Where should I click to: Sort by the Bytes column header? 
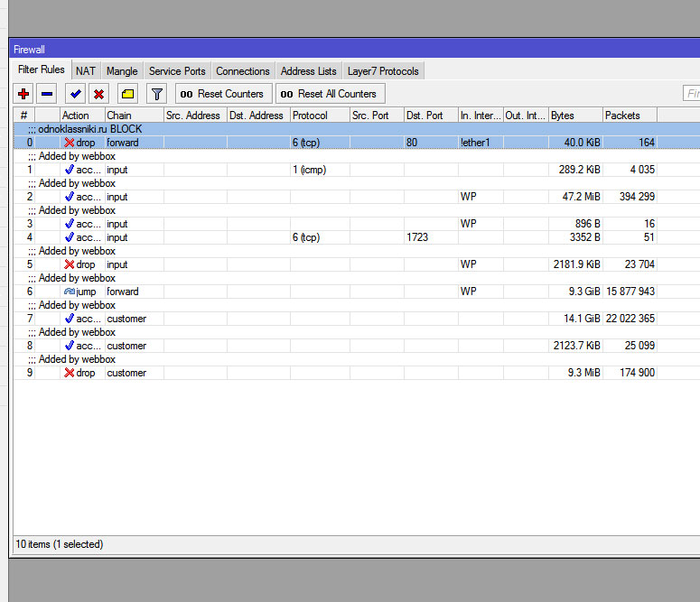pyautogui.click(x=574, y=116)
